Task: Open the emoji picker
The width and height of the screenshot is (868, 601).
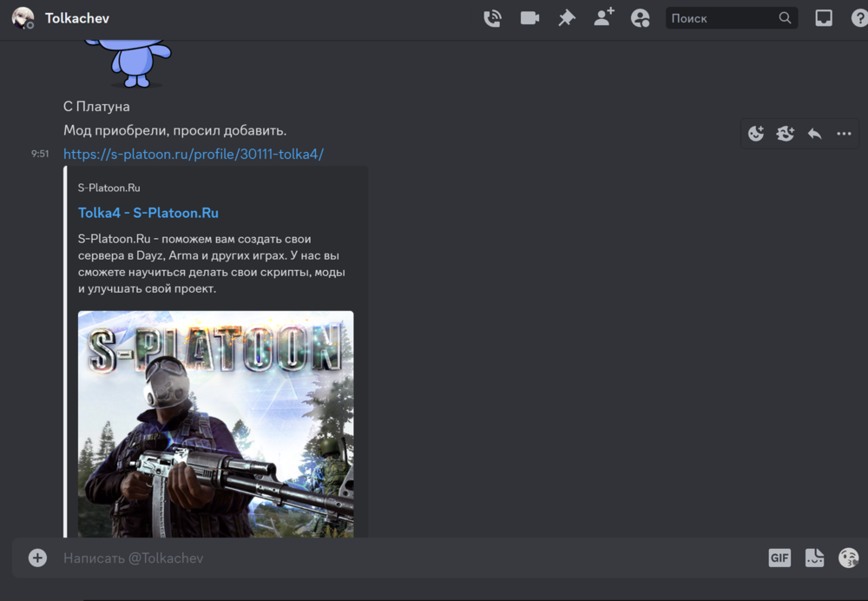Action: click(x=849, y=558)
